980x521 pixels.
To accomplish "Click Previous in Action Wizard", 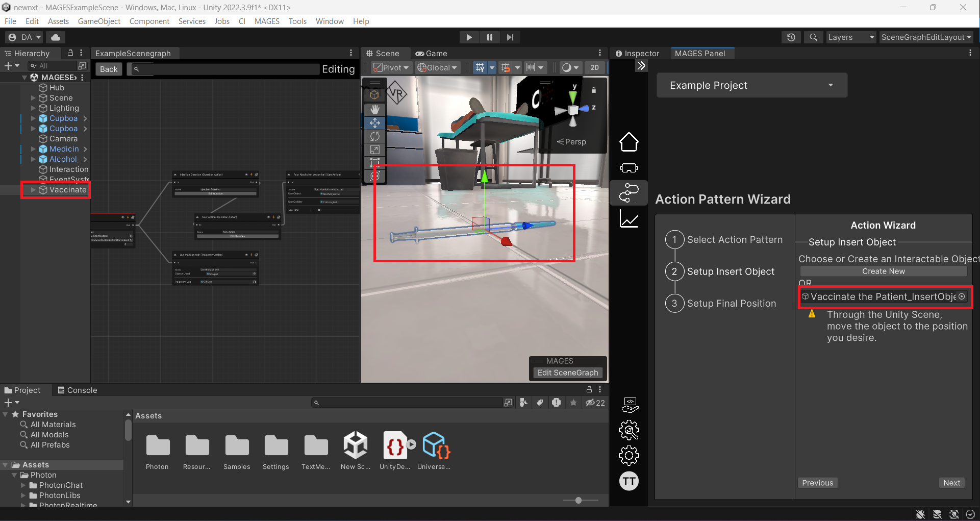I will [817, 483].
